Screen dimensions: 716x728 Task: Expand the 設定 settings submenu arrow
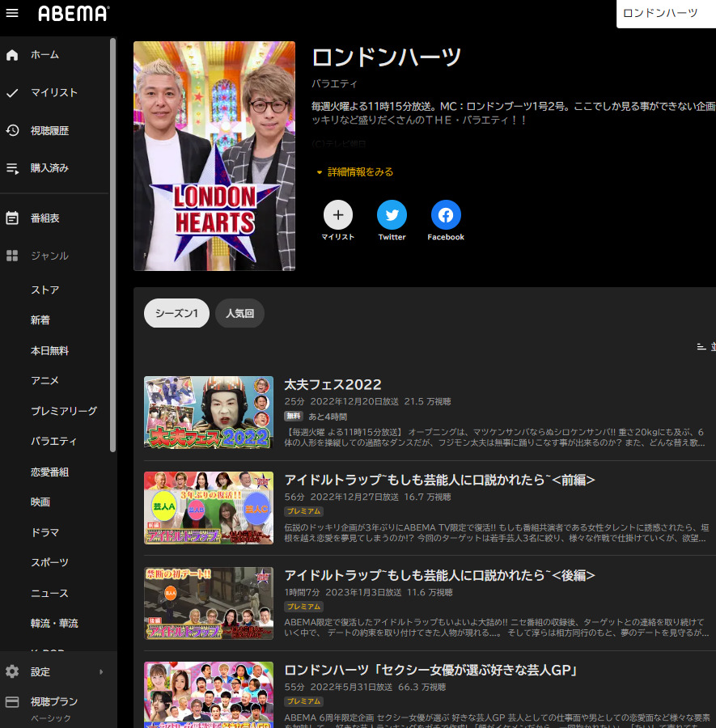101,671
